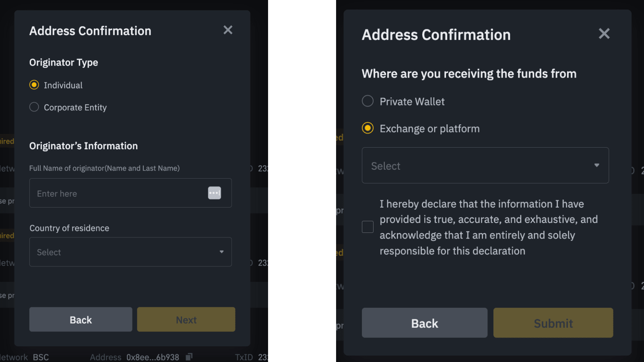Click the Full Name of originator input field
This screenshot has height=362, width=644.
click(119, 193)
